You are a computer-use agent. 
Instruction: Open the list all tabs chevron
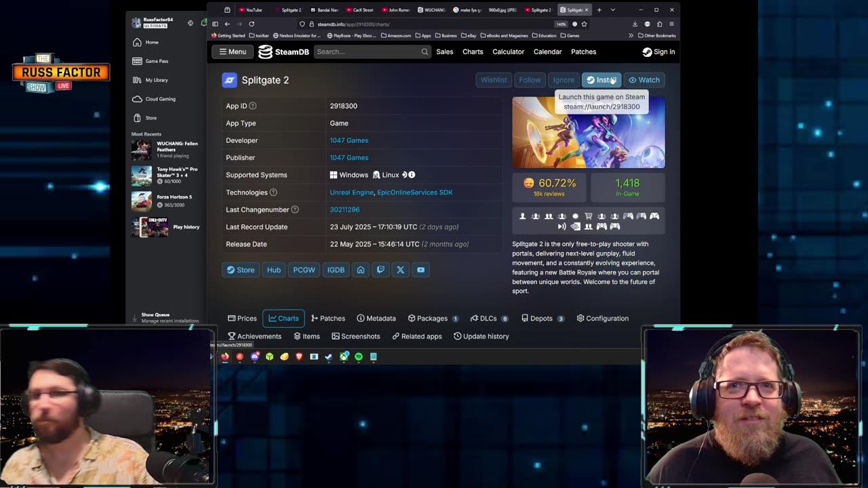[x=612, y=10]
